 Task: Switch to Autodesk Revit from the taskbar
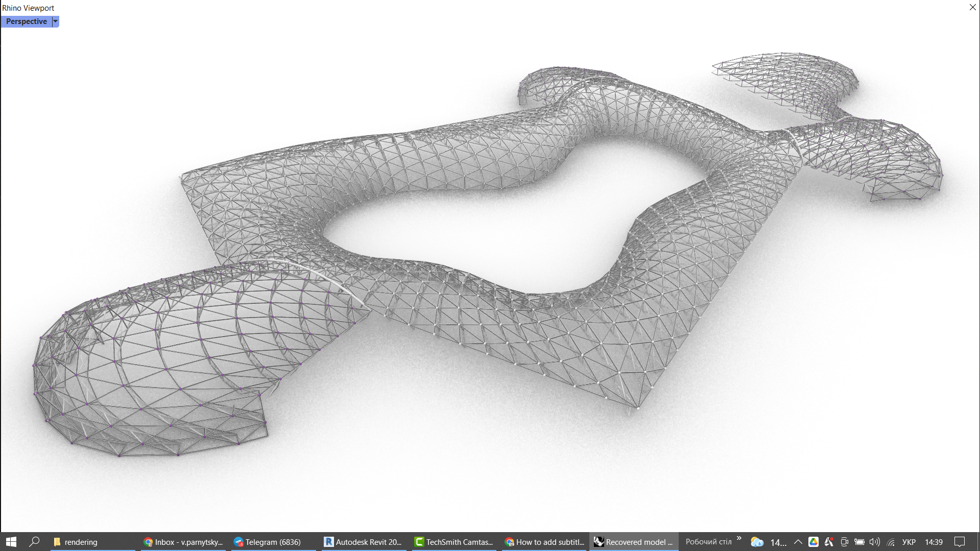(363, 542)
